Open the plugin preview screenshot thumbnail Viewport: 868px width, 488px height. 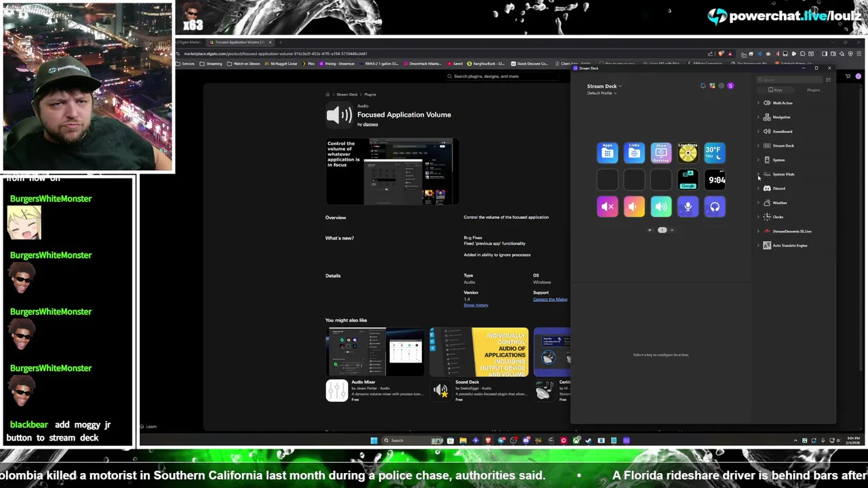pos(392,171)
